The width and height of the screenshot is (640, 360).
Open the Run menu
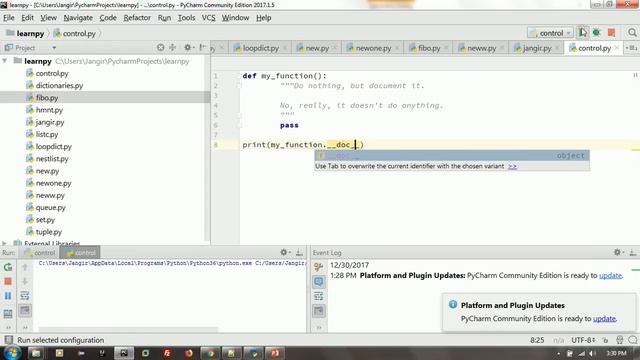click(164, 18)
